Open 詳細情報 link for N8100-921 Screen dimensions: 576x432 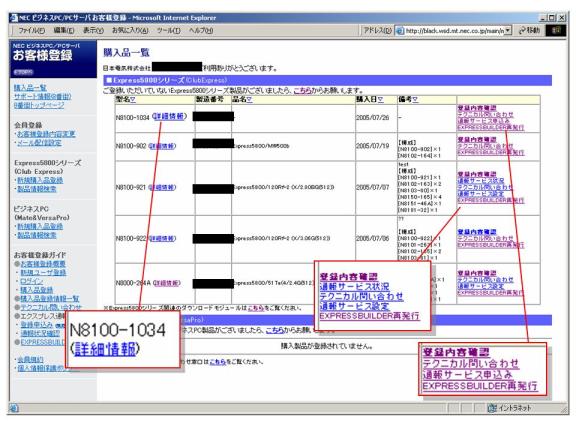[162, 187]
